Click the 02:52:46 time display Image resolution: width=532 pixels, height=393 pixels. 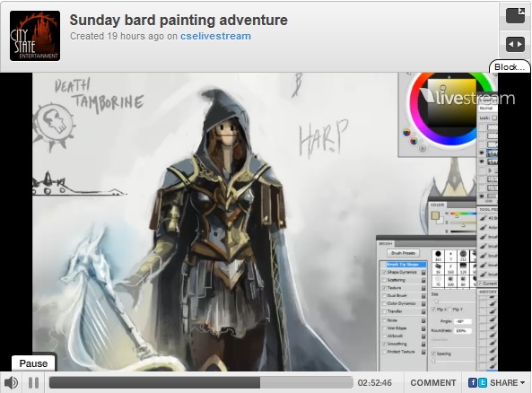tap(375, 383)
